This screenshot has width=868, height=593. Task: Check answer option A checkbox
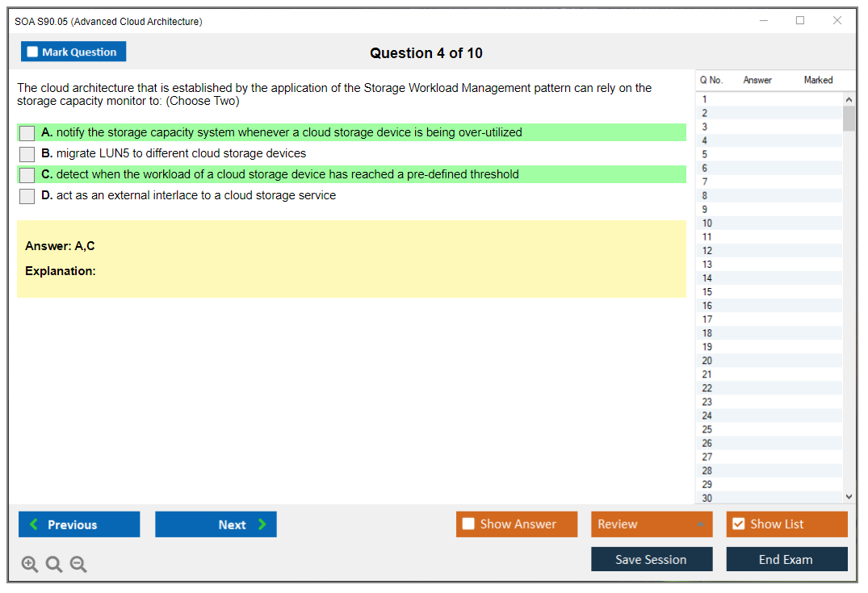[x=27, y=133]
